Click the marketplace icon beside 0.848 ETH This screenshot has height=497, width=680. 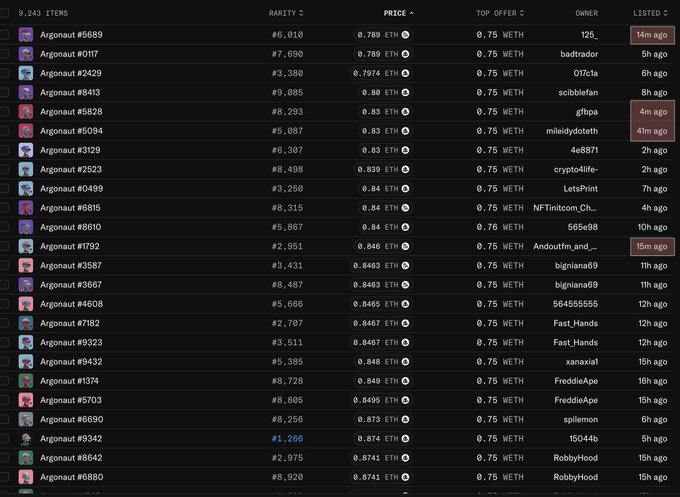tap(405, 362)
